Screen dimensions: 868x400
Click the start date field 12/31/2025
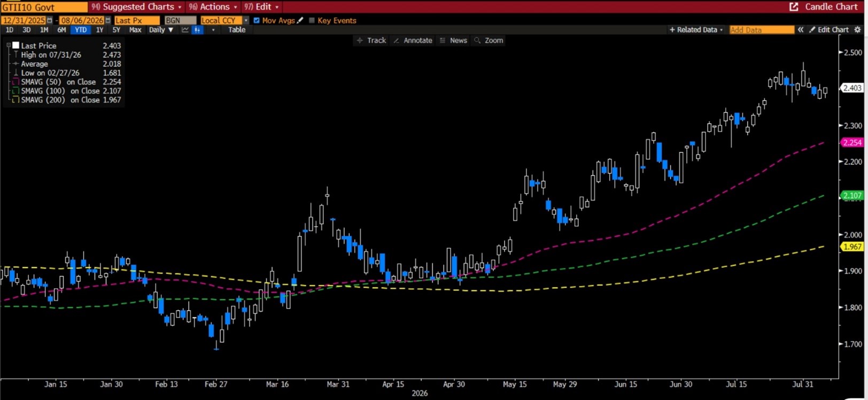24,20
